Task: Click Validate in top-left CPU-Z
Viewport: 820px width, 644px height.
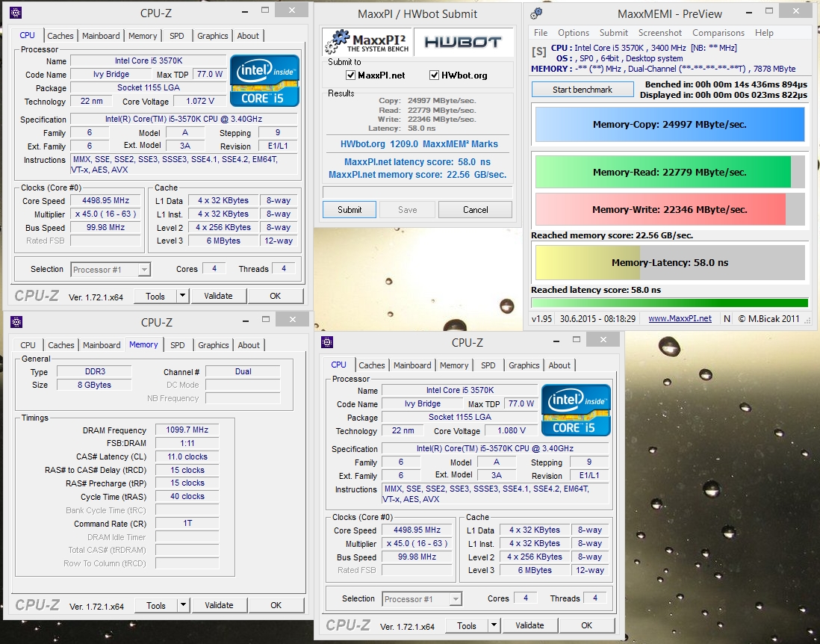Action: click(218, 296)
